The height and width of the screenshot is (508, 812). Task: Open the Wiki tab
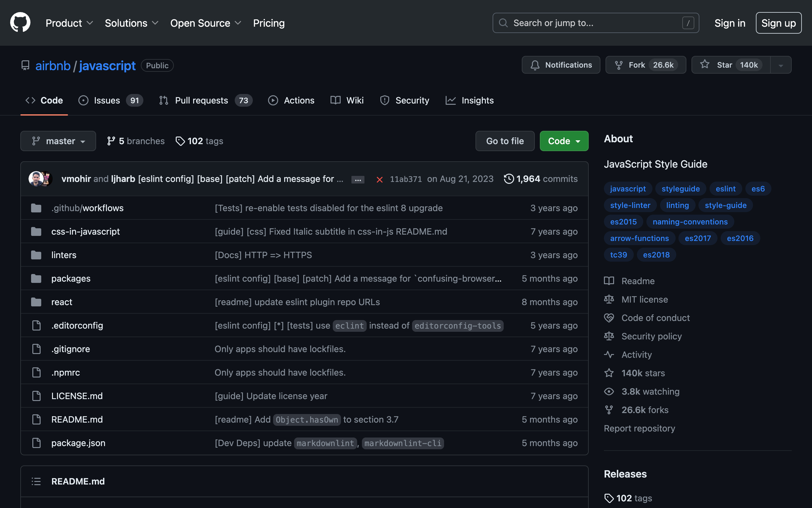(347, 100)
